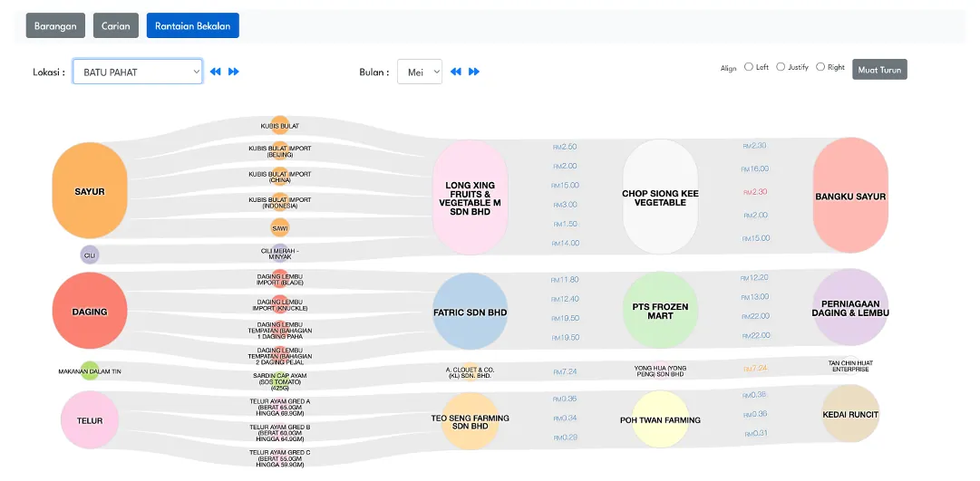
Task: Select the Right align radio button
Action: [820, 67]
